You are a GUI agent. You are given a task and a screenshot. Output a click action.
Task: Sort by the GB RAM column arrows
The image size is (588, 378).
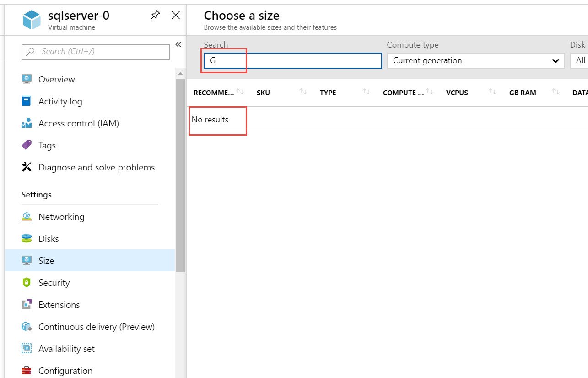pyautogui.click(x=556, y=92)
